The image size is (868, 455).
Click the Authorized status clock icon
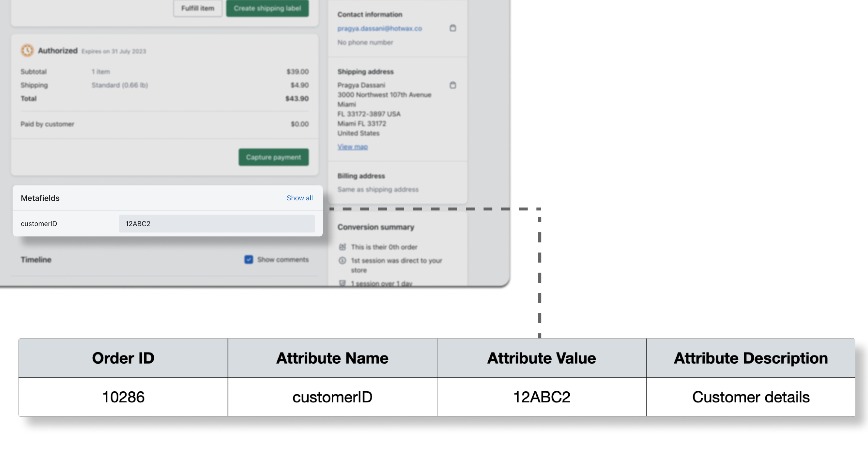click(x=27, y=50)
